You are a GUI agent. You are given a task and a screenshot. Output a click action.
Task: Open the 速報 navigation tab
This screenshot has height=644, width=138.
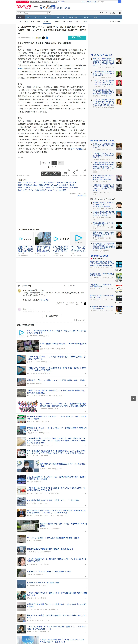tap(28, 17)
